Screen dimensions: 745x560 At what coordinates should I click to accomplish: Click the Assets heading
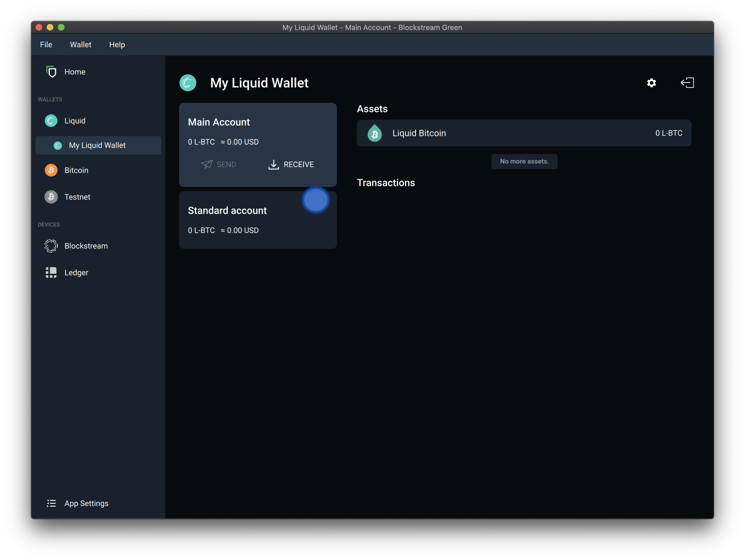pyautogui.click(x=372, y=109)
